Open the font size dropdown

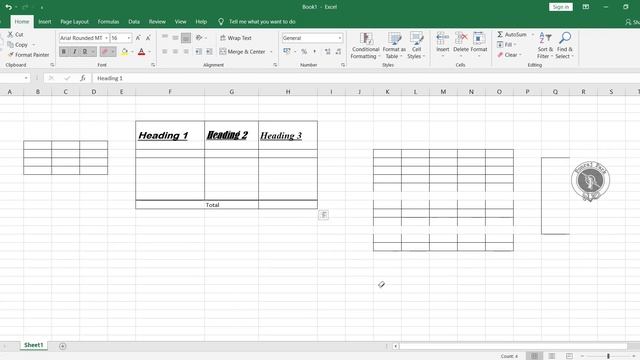point(129,38)
